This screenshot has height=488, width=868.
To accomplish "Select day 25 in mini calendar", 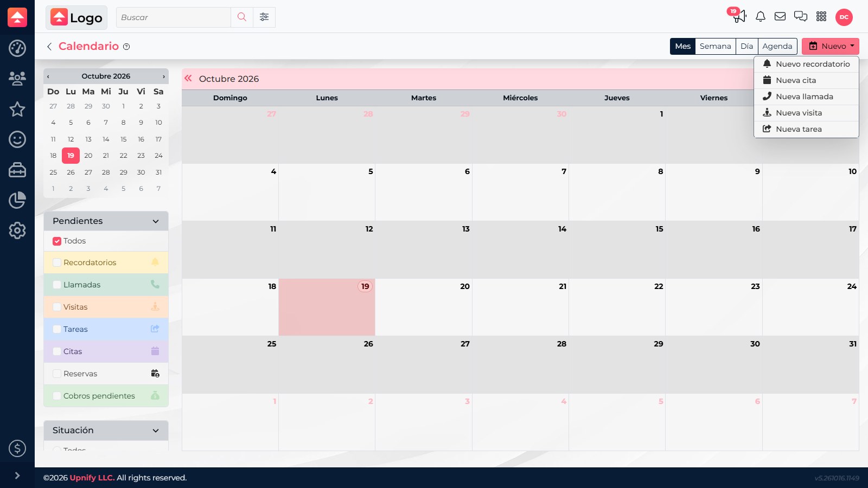I will (53, 172).
